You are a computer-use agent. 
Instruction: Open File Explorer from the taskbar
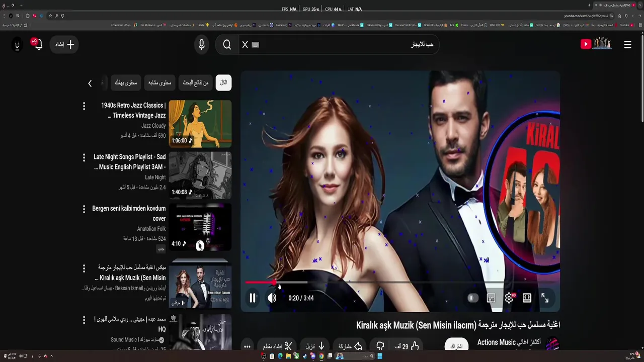point(288,356)
